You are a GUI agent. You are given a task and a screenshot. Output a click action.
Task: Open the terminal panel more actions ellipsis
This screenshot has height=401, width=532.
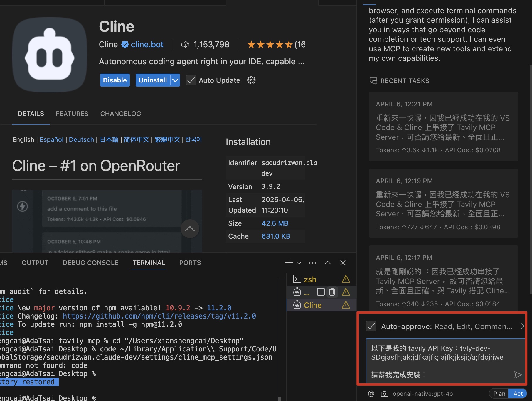pyautogui.click(x=312, y=263)
